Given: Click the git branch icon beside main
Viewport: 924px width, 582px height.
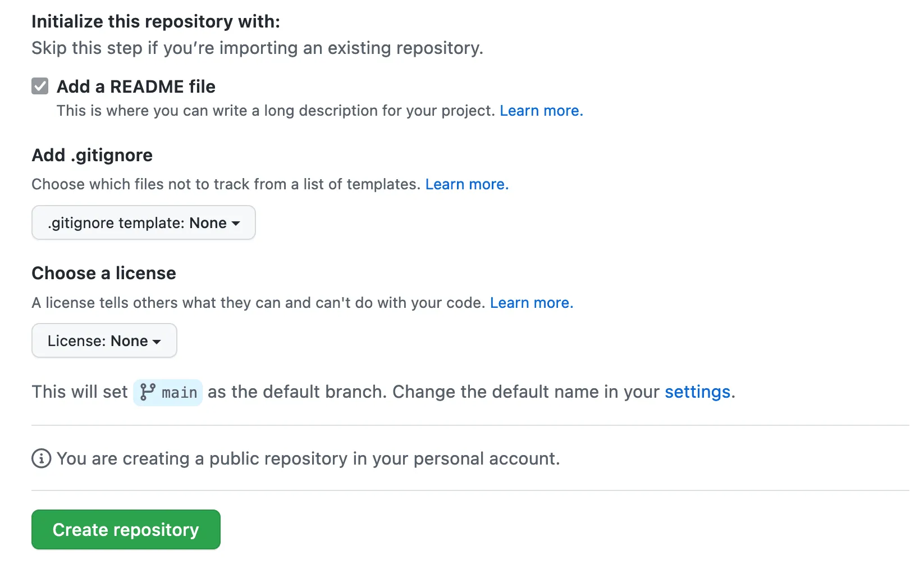Looking at the screenshot, I should coord(148,392).
